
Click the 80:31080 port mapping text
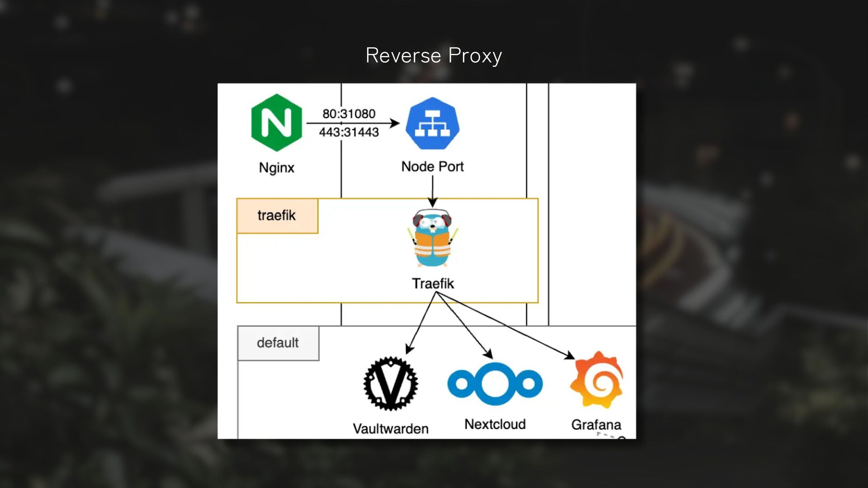point(349,113)
